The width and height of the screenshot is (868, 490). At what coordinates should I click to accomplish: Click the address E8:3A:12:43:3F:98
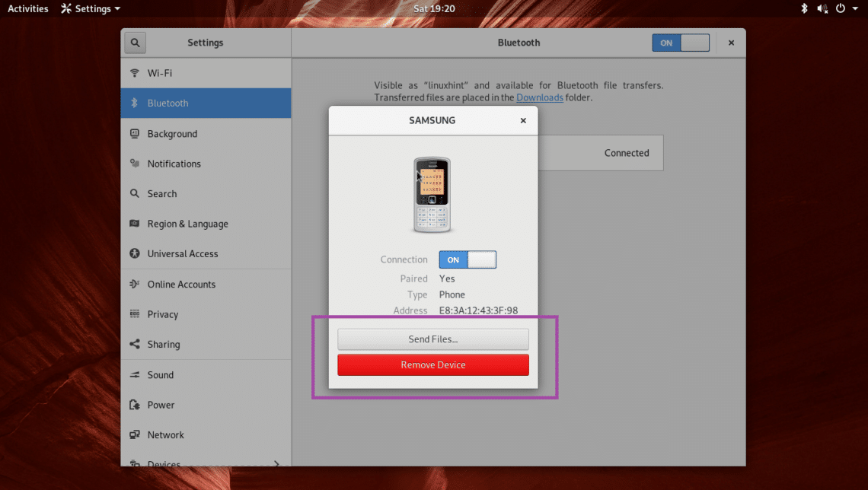(478, 310)
